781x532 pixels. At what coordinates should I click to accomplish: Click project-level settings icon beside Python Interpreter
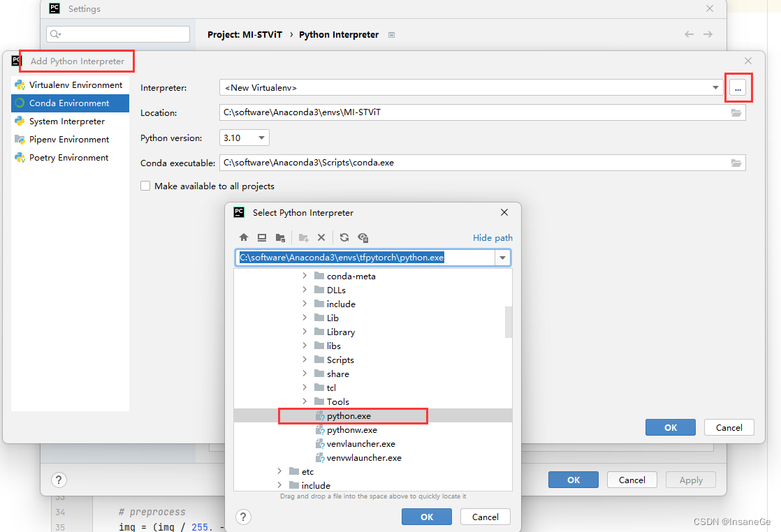pos(391,35)
